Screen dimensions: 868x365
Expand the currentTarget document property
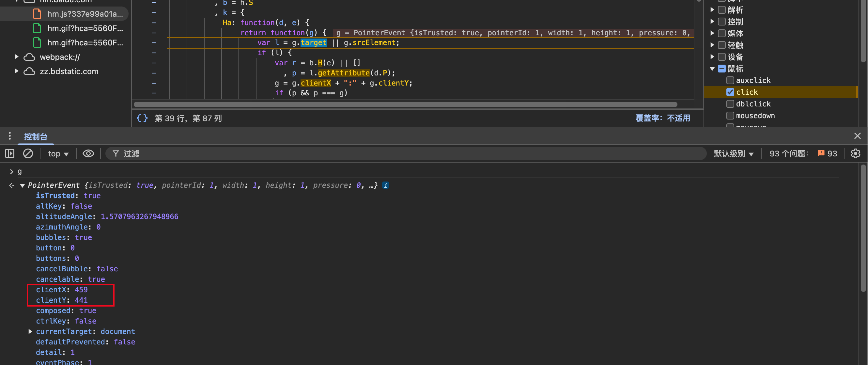[x=30, y=332]
